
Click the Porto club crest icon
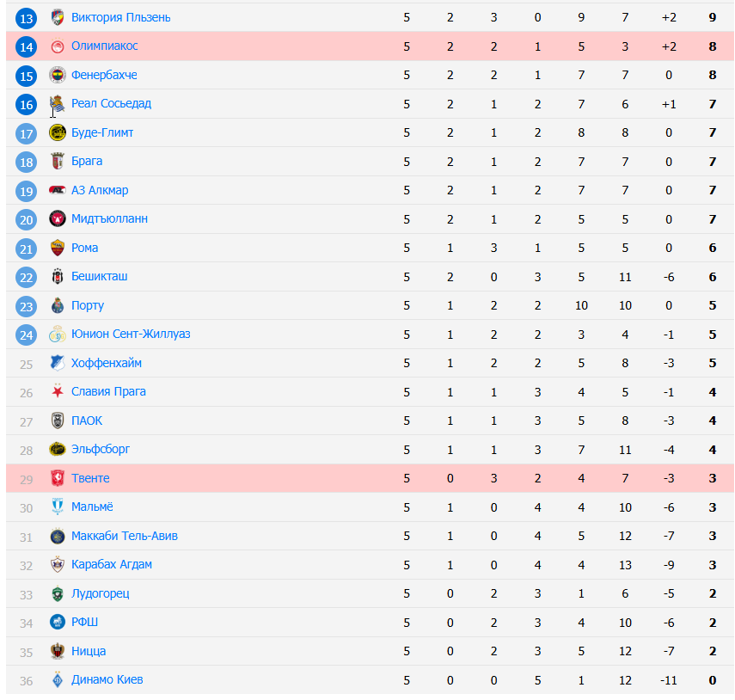point(58,305)
